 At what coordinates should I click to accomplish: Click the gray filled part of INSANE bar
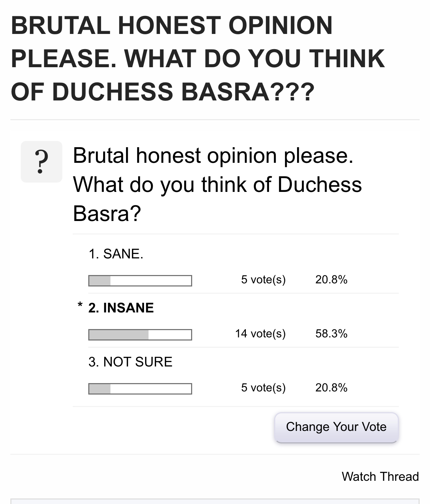(x=119, y=335)
